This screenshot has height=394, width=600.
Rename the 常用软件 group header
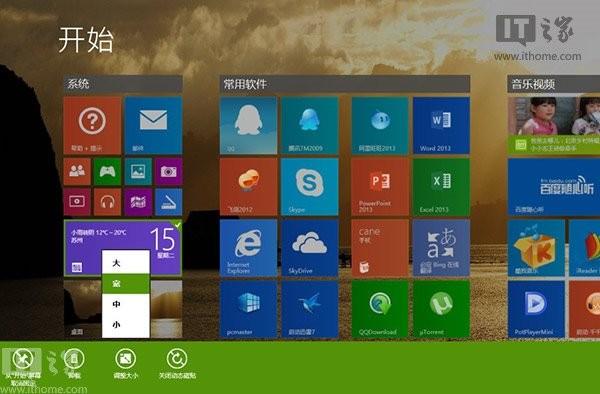click(x=345, y=84)
